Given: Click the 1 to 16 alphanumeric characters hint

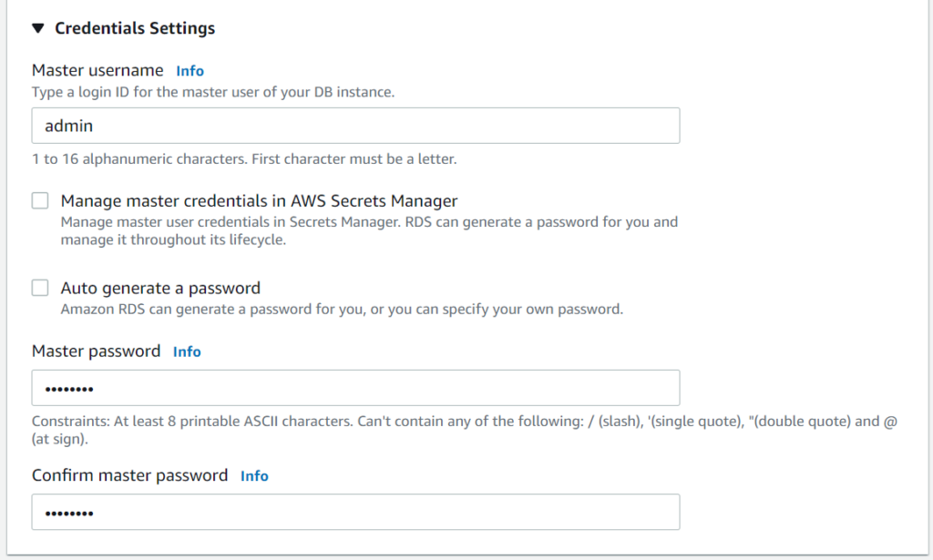Looking at the screenshot, I should (x=244, y=159).
